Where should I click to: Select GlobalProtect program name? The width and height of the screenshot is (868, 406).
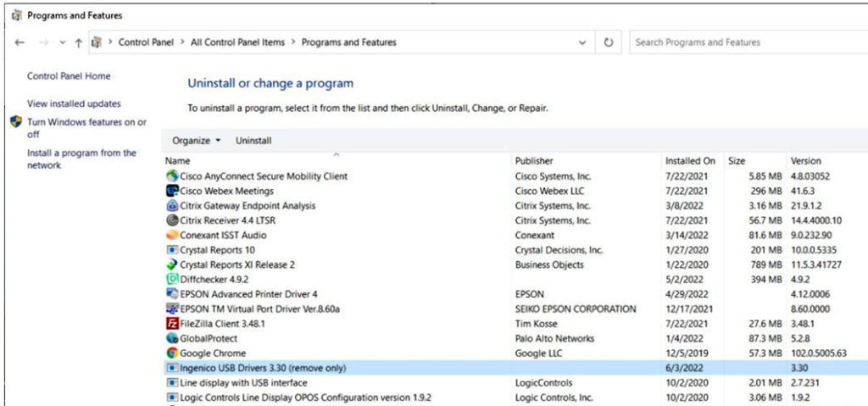coord(209,338)
